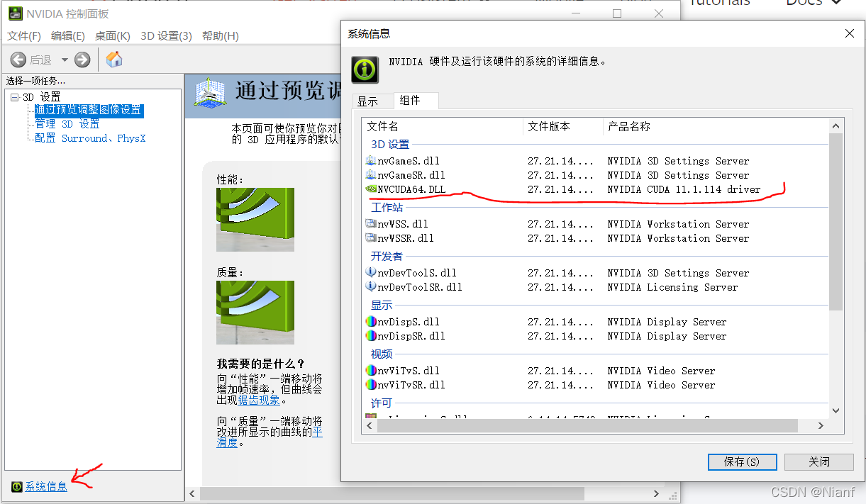866x504 pixels.
Task: Select 通过预览调整图像设置 tree item
Action: [x=89, y=111]
